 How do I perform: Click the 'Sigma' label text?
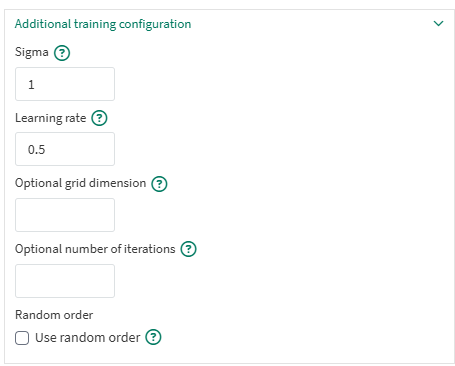click(x=32, y=52)
